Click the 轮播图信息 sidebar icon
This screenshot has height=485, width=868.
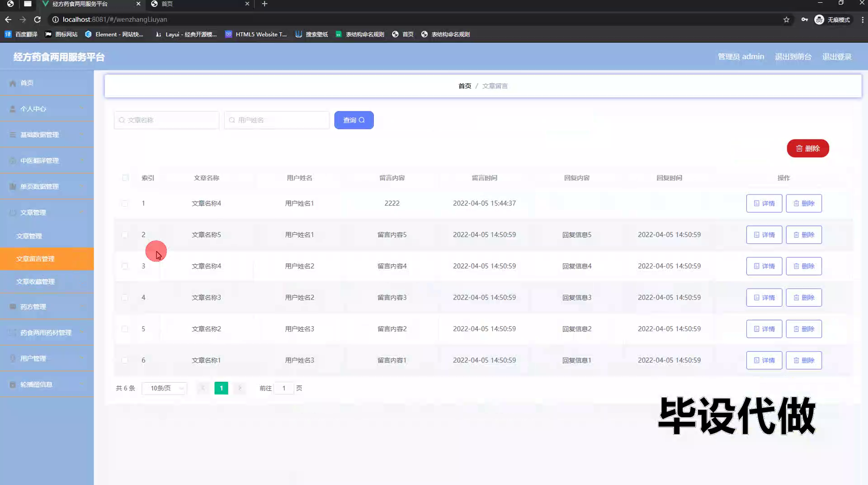point(13,385)
